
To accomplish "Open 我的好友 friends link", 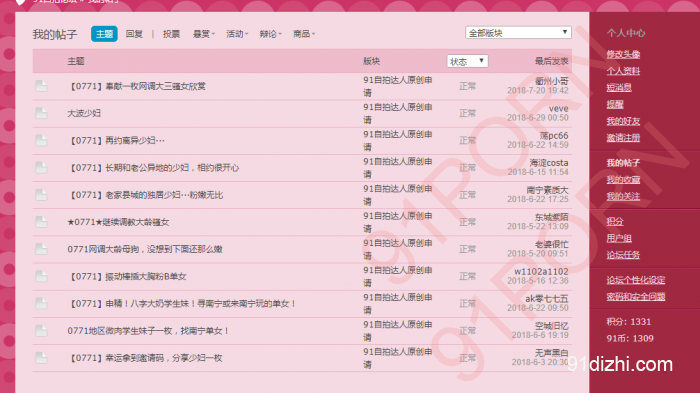I will (x=623, y=121).
